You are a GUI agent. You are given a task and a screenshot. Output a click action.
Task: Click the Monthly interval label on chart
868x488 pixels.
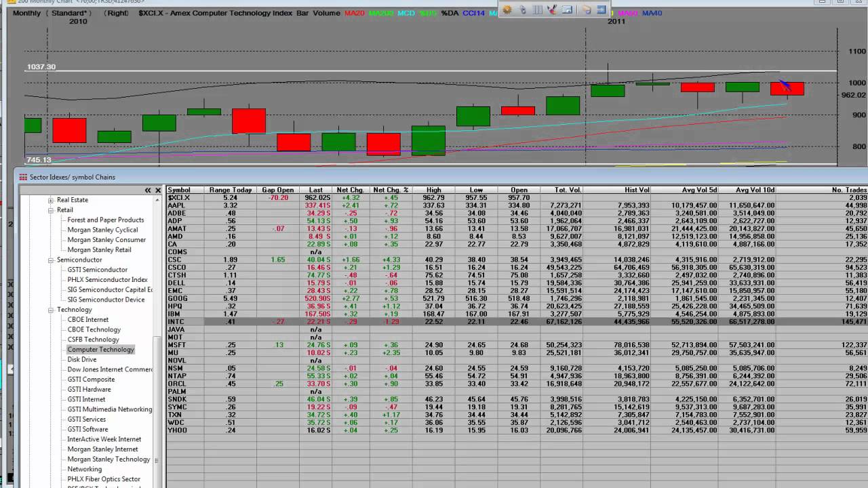(26, 13)
